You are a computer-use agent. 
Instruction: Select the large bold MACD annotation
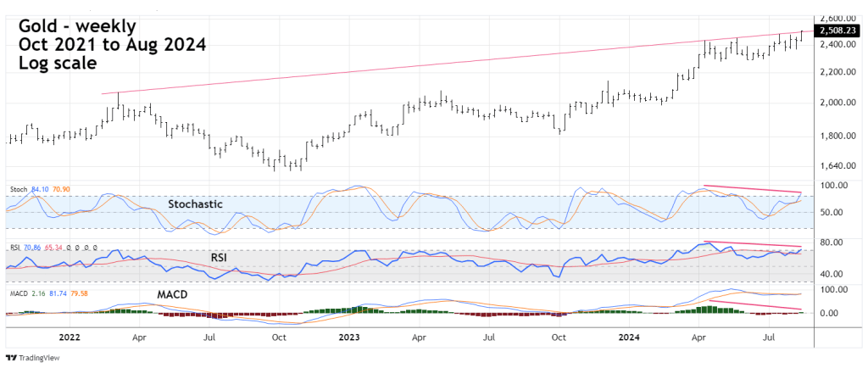click(172, 294)
